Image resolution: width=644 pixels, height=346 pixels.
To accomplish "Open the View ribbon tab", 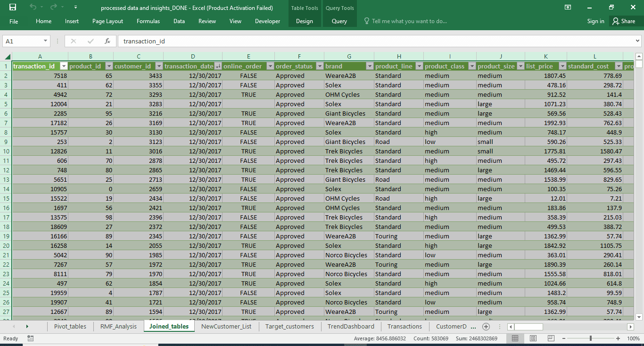I will 235,21.
